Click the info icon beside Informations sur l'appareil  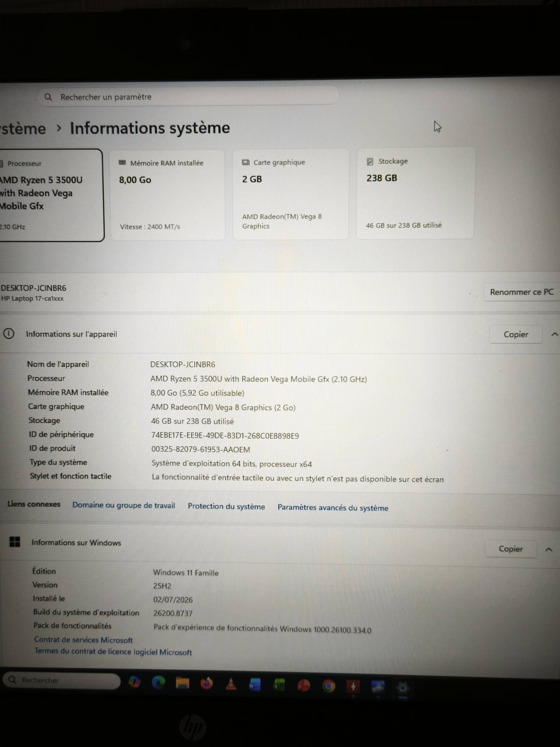pos(9,333)
